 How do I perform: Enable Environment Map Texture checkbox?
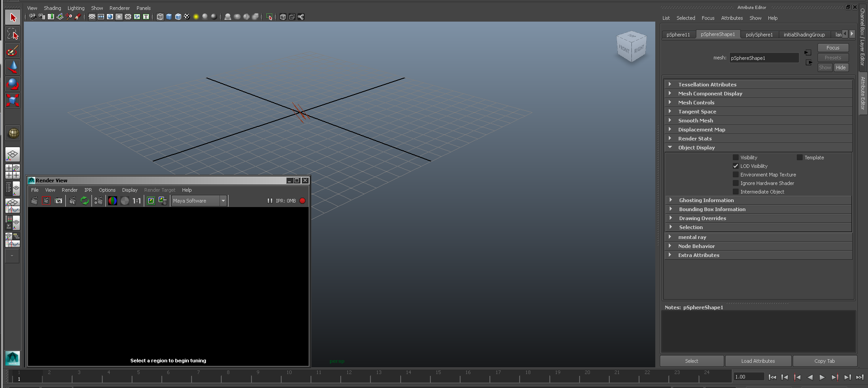coord(736,175)
